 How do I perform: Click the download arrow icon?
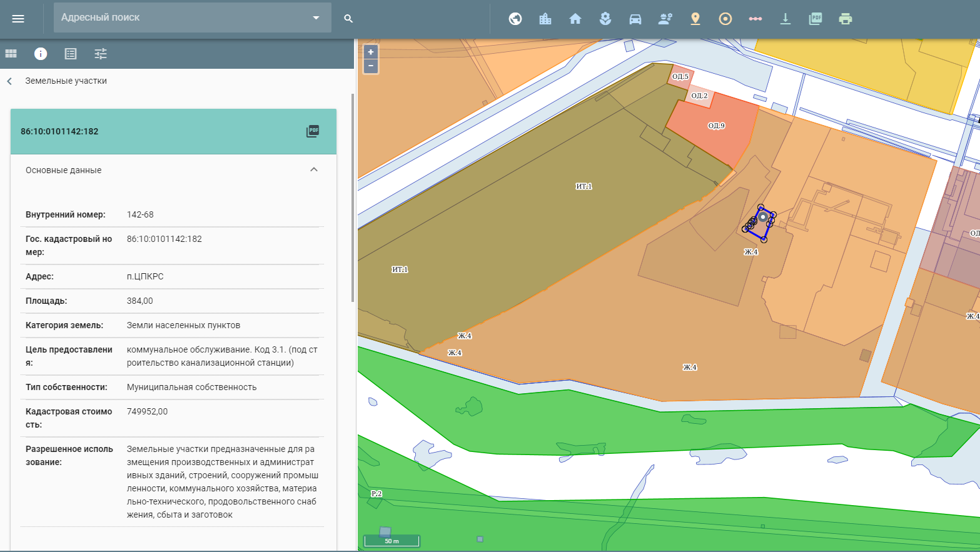click(786, 19)
